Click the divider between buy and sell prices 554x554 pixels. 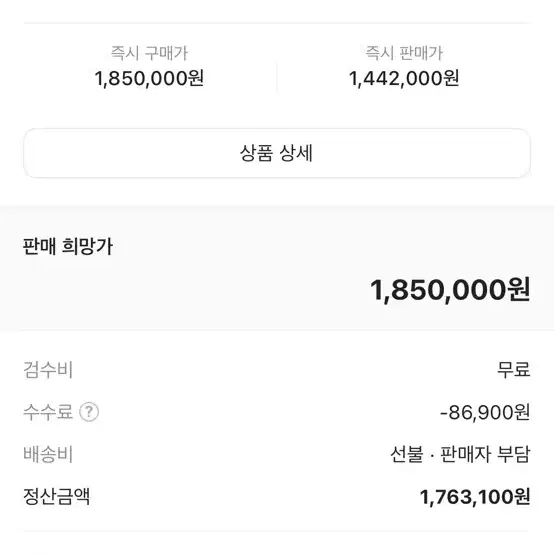click(x=277, y=76)
